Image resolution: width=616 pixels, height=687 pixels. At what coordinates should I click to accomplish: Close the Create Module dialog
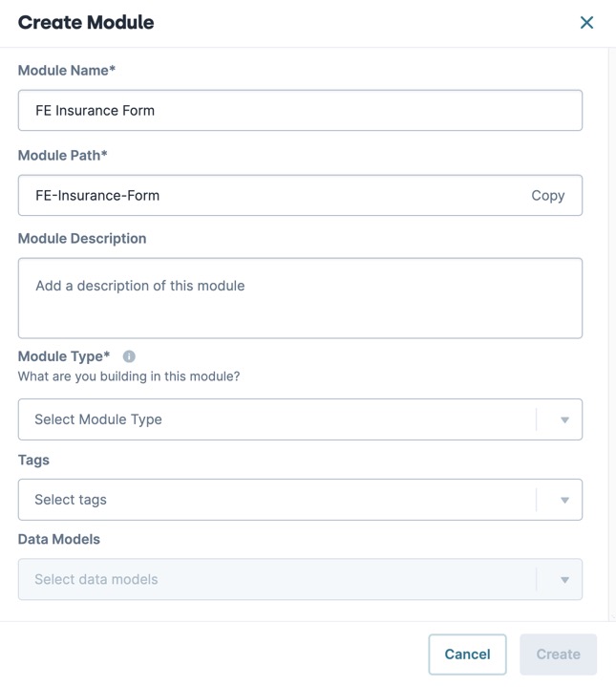[x=586, y=22]
